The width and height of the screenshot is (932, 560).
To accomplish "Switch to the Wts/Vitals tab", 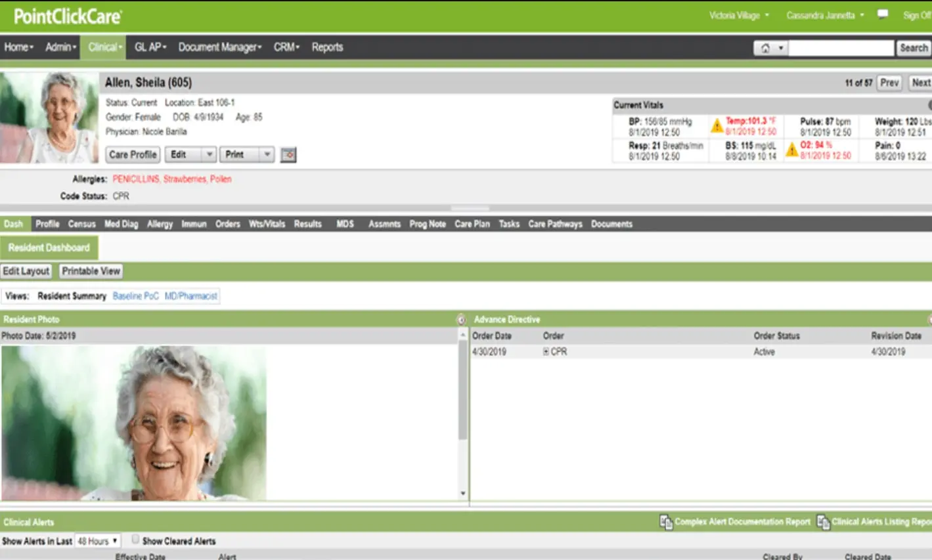I will [x=267, y=223].
